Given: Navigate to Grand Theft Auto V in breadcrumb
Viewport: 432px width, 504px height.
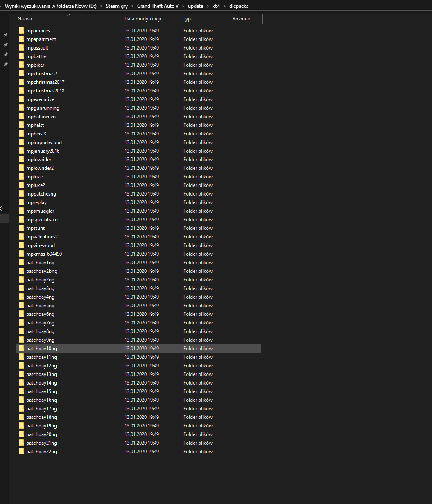Looking at the screenshot, I should [158, 6].
